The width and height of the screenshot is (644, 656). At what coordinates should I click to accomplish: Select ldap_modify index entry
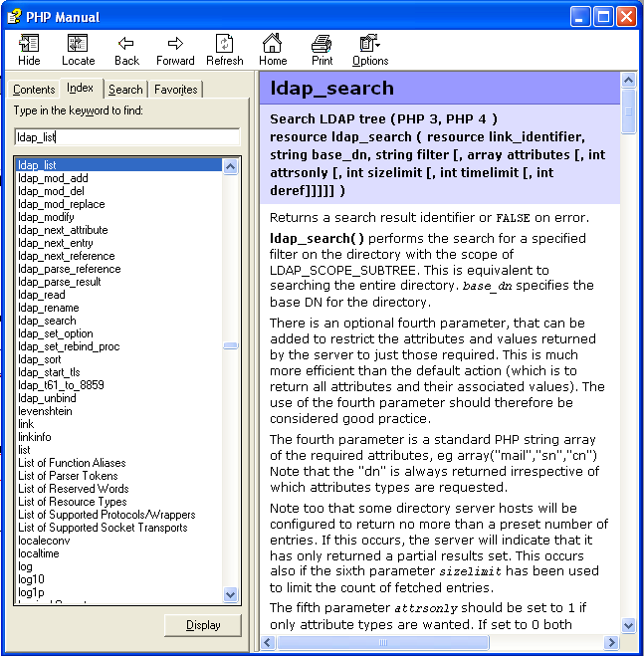(x=46, y=217)
